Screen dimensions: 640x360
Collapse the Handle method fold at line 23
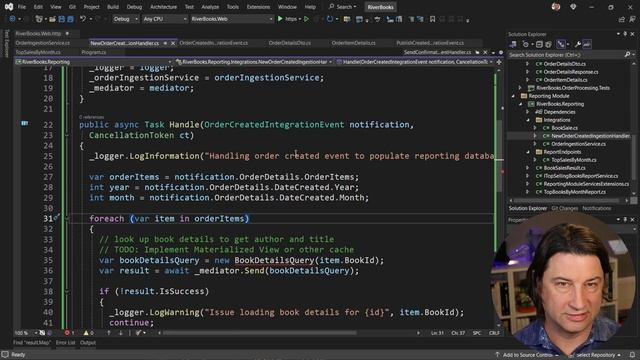click(x=67, y=135)
